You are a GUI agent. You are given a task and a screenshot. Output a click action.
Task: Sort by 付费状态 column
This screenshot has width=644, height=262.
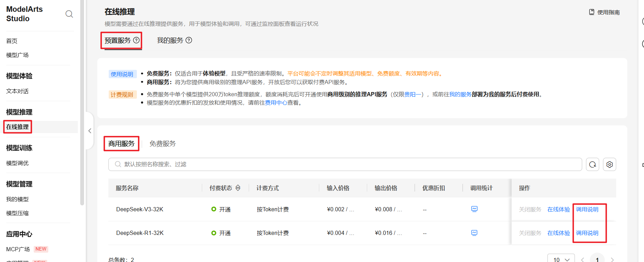pos(238,188)
